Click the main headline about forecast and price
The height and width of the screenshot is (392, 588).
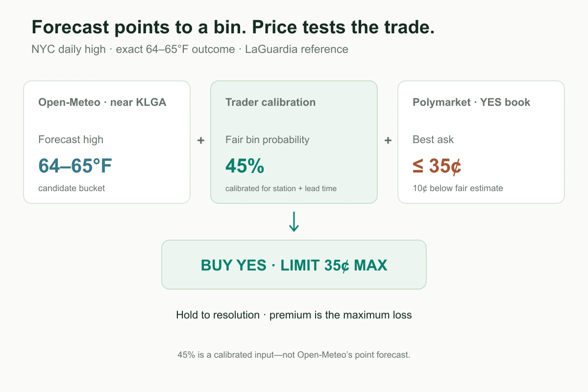coord(233,28)
